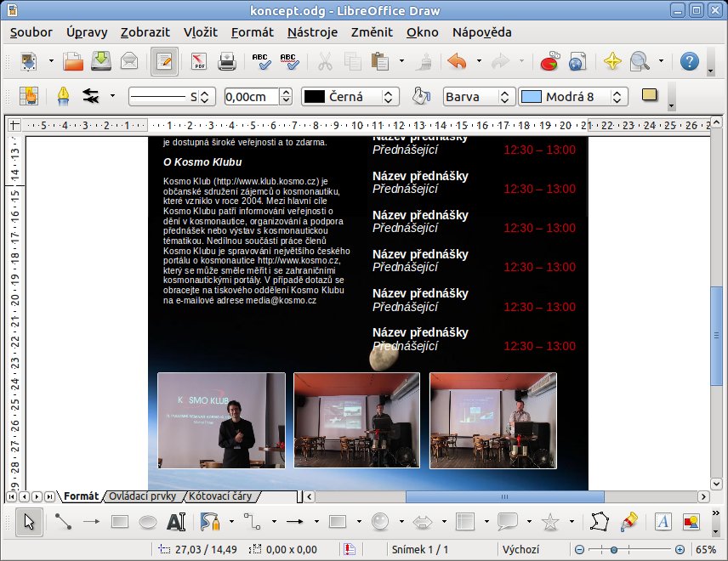Open the Line Style dropdown
This screenshot has width=728, height=561.
click(172, 97)
